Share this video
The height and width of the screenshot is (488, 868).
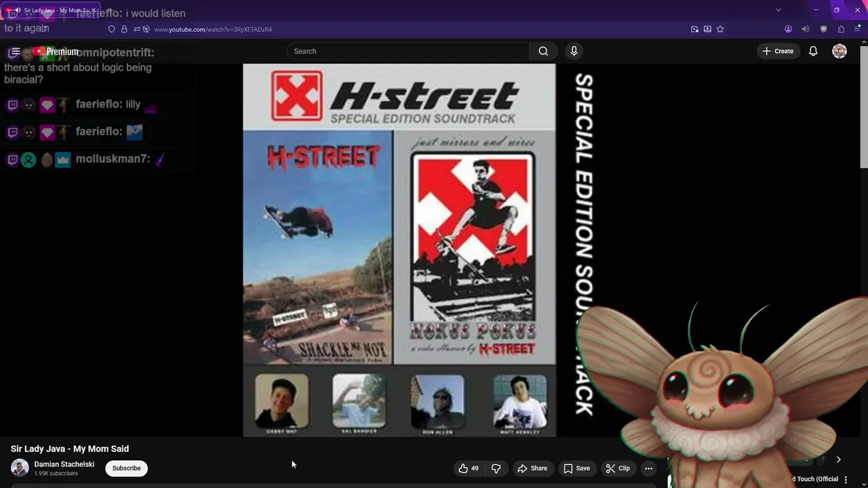[x=532, y=468]
